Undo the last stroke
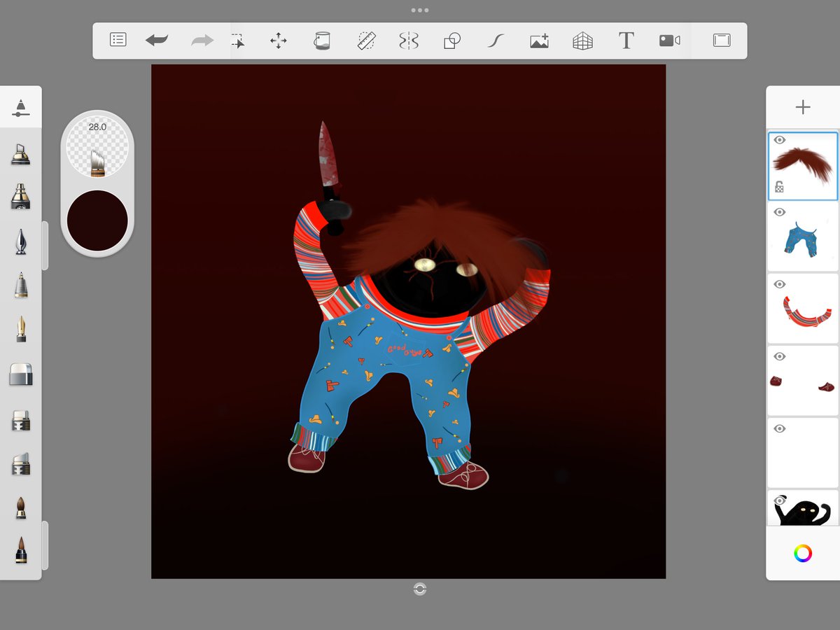 click(x=157, y=41)
